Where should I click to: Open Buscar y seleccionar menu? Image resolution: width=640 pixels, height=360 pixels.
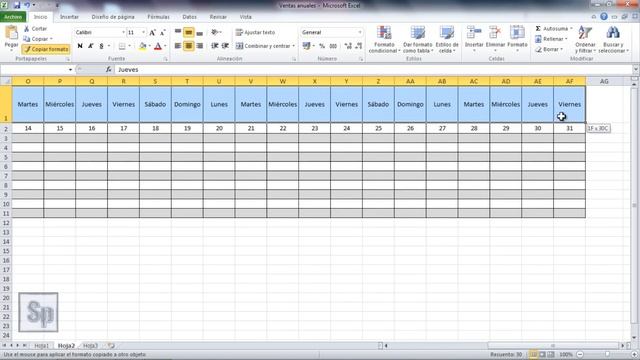pos(613,39)
